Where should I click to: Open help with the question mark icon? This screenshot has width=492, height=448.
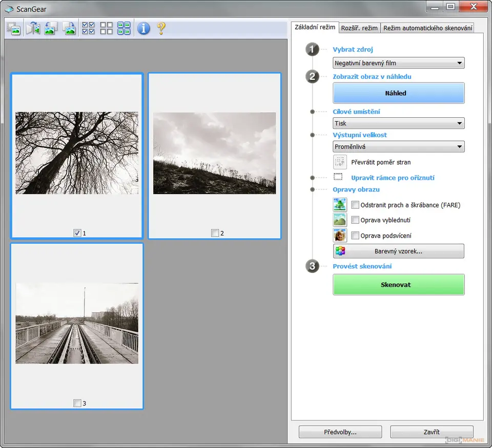tap(161, 29)
